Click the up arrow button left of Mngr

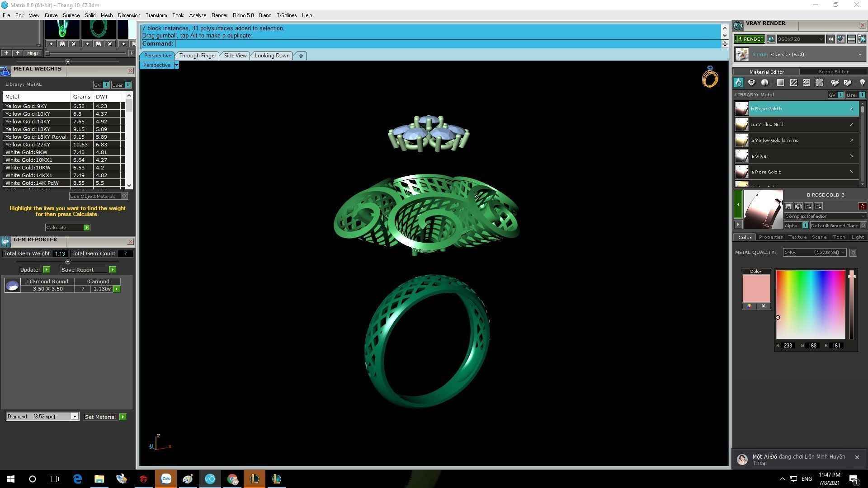click(x=18, y=53)
